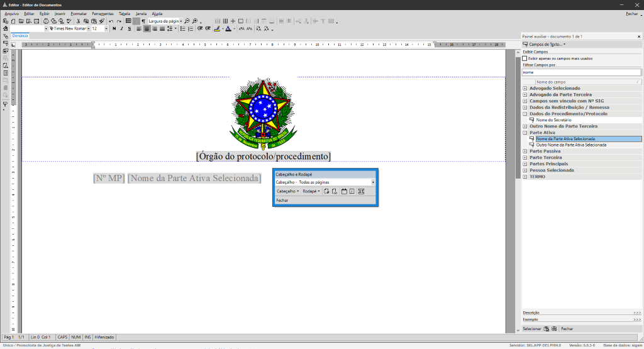
Task: Click the redo arrow icon
Action: 119,21
